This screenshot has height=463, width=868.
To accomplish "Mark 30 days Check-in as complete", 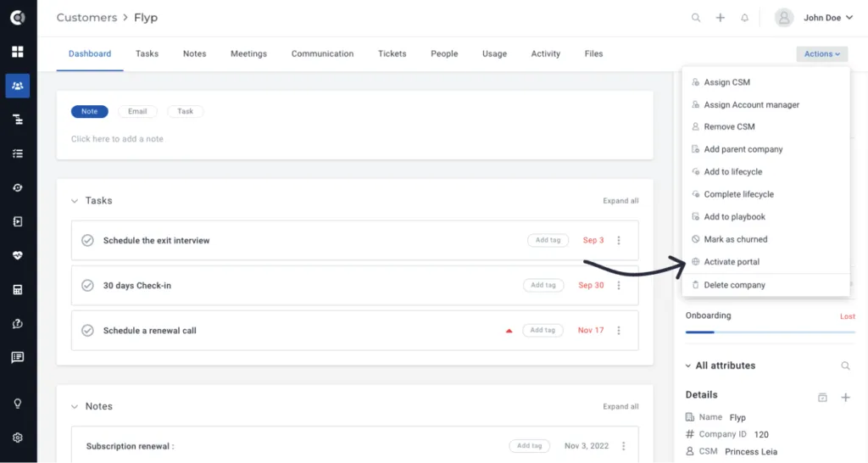I will point(87,285).
